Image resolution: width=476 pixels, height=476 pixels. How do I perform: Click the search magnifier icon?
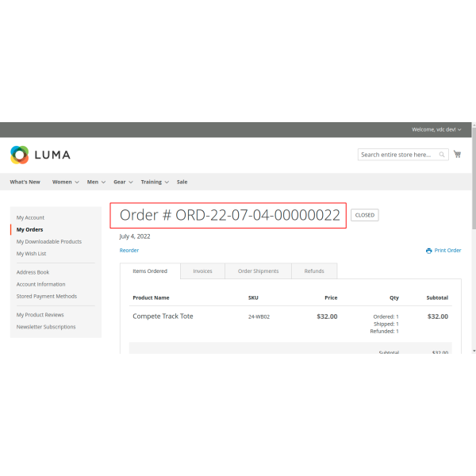point(443,155)
